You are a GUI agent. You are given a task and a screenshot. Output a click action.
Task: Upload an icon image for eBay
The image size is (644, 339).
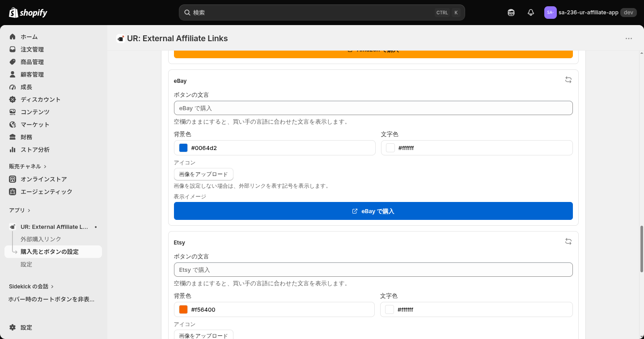click(203, 174)
